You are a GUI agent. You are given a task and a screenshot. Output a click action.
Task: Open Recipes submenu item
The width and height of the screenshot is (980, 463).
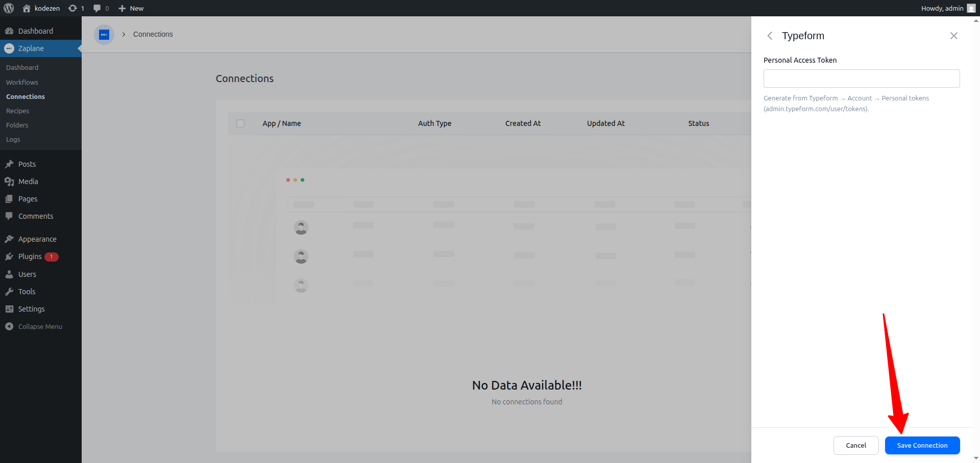tap(17, 111)
